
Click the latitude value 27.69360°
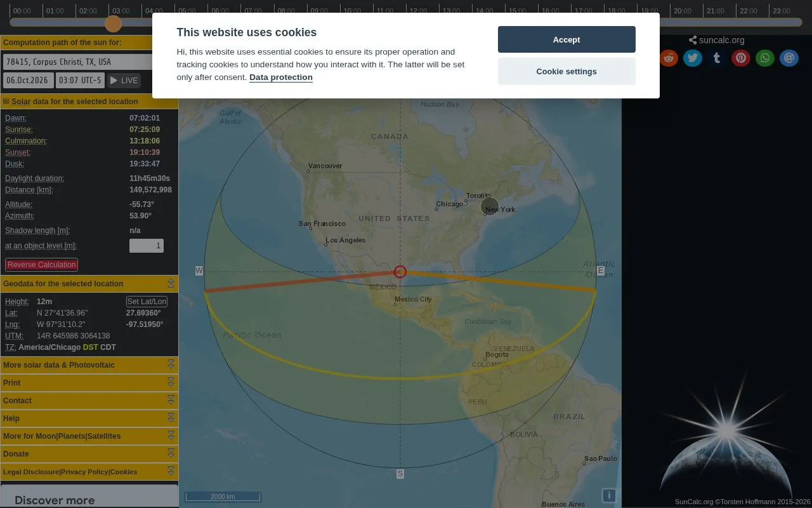[x=143, y=313]
